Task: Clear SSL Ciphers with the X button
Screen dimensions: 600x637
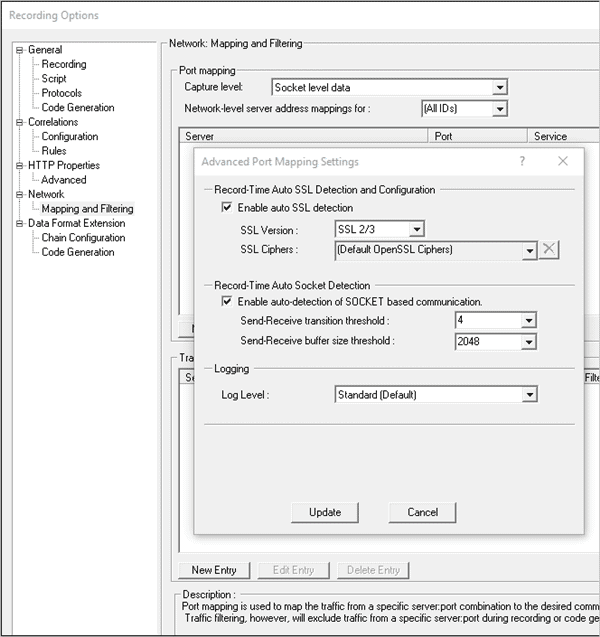Action: click(549, 249)
